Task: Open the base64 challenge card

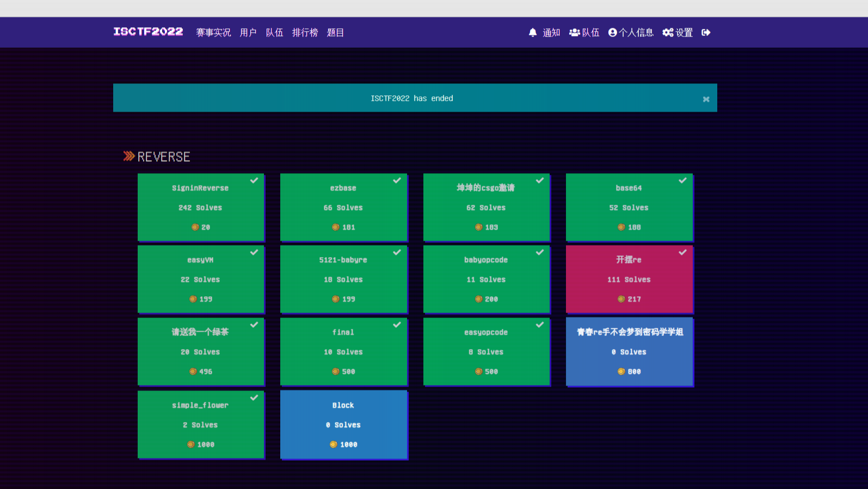Action: (x=629, y=207)
